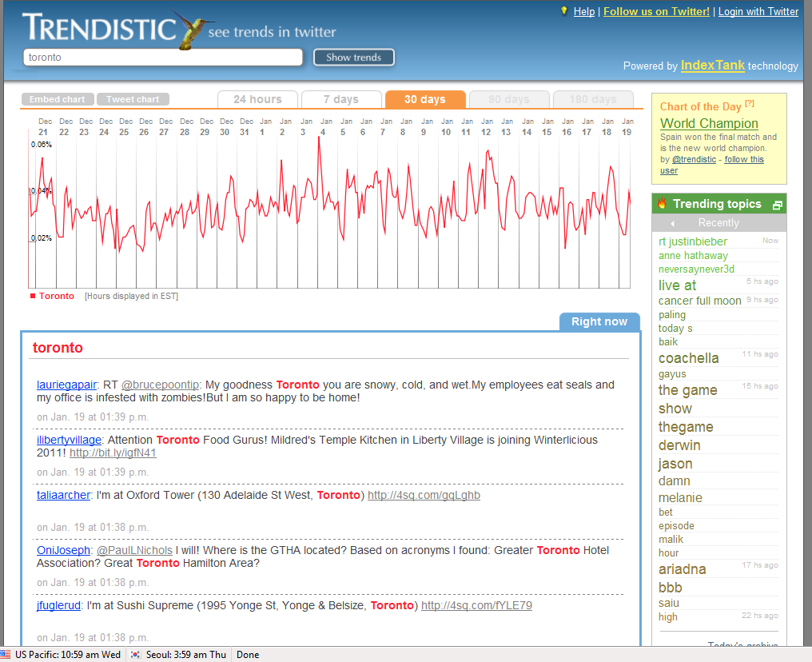The width and height of the screenshot is (812, 662).
Task: Click trending topic thegame
Action: pos(686,428)
